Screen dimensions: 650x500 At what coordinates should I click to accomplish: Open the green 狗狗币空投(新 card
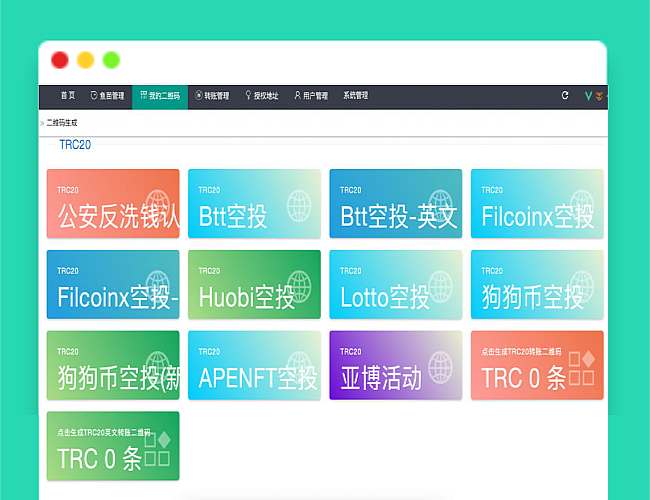113,365
